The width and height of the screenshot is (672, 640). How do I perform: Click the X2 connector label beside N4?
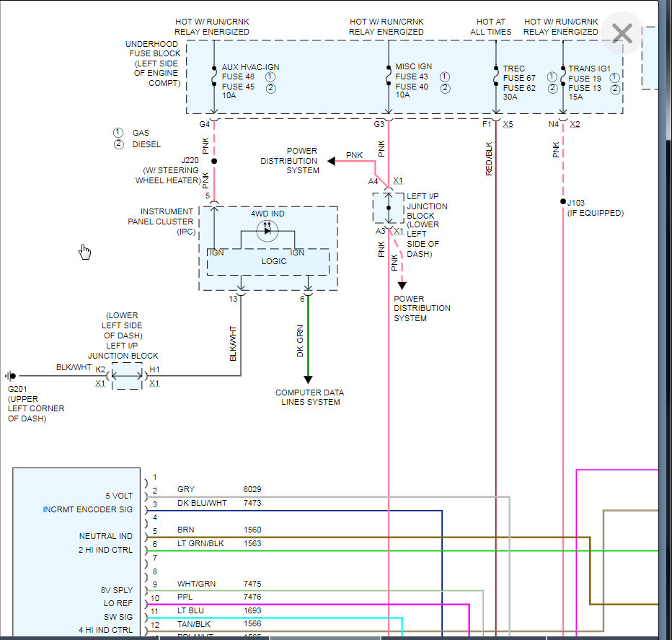(575, 124)
